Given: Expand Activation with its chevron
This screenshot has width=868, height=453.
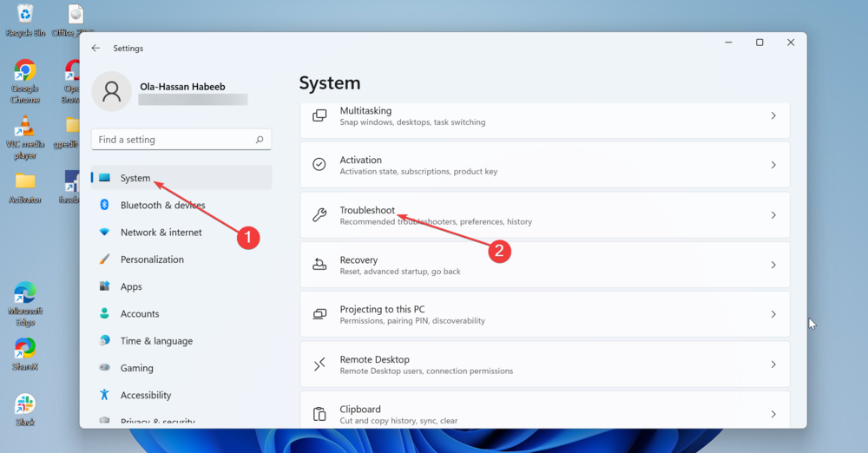Looking at the screenshot, I should [773, 165].
